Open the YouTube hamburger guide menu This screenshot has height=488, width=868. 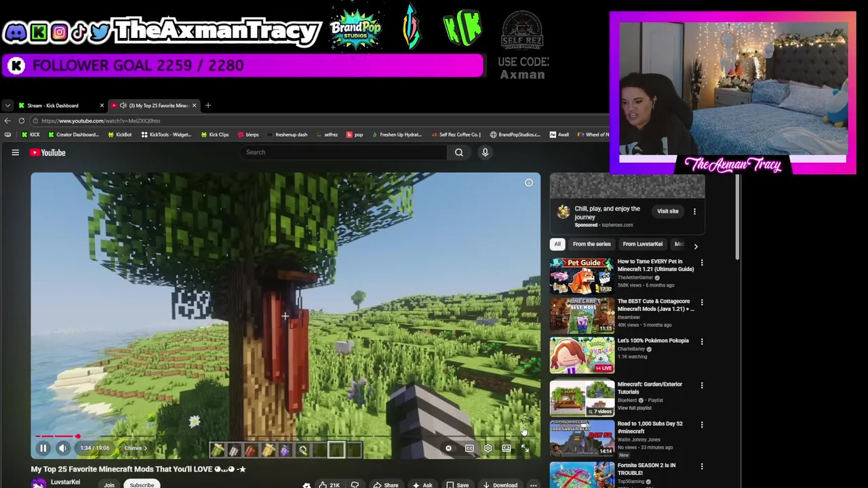pyautogui.click(x=15, y=152)
